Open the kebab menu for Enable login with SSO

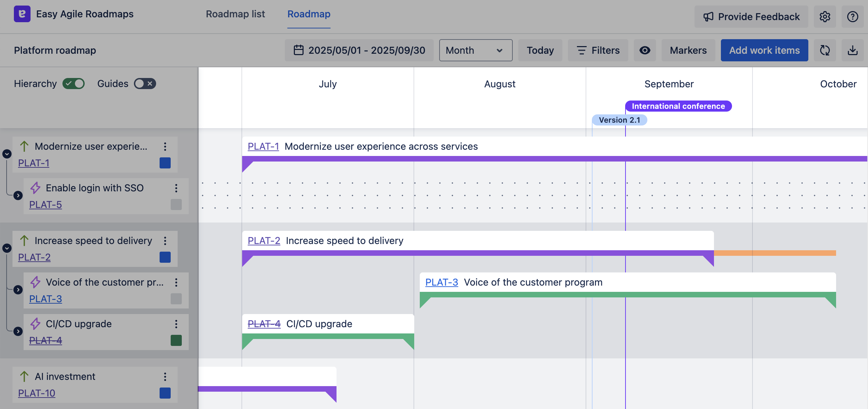pyautogui.click(x=177, y=188)
